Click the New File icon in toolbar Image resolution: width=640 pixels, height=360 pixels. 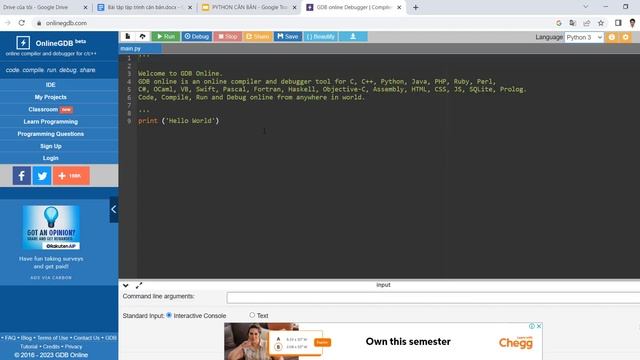point(128,37)
